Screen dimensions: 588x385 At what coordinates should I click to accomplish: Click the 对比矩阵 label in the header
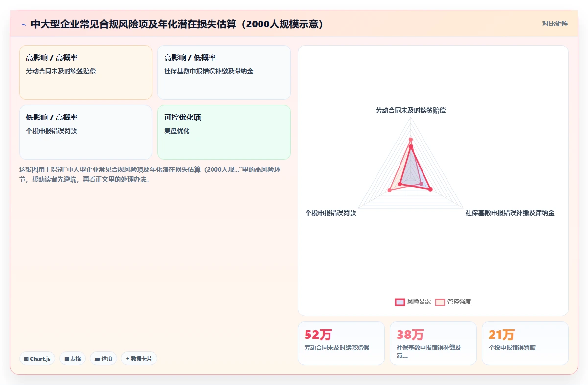555,24
